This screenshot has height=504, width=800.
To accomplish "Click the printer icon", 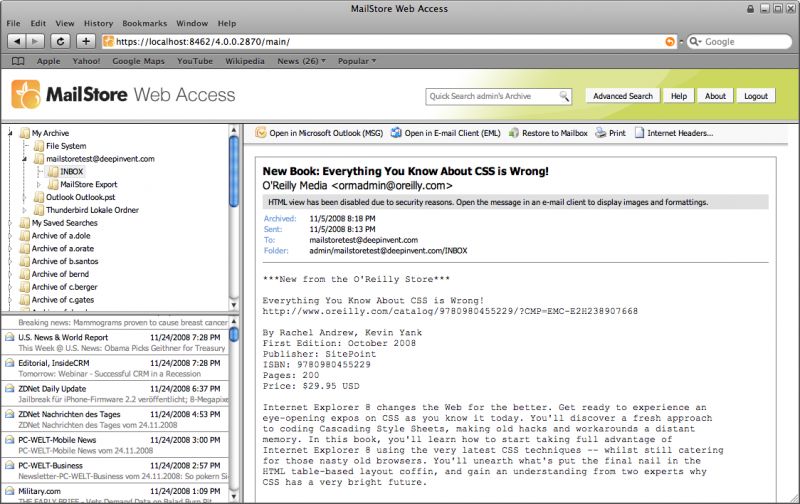I will (601, 133).
